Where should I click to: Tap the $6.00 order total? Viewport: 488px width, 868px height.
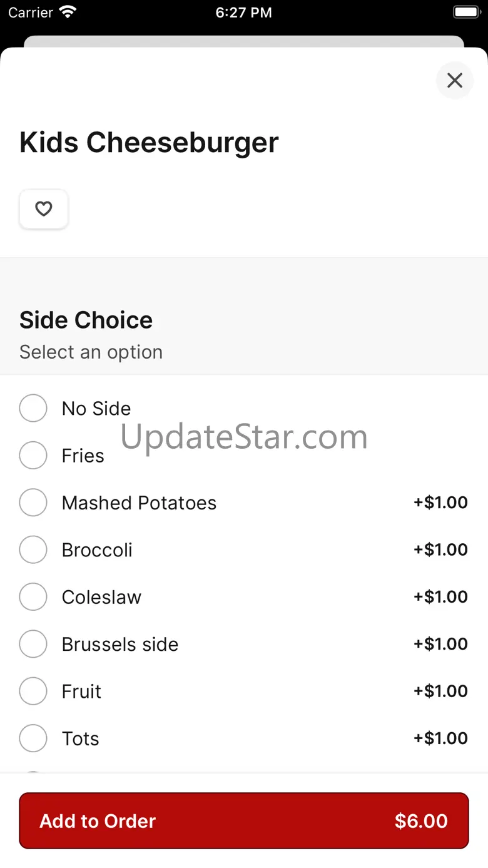420,821
